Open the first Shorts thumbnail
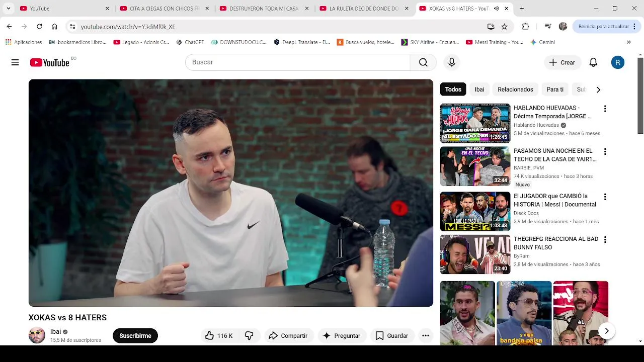Screen dimensions: 644x362 467,313
